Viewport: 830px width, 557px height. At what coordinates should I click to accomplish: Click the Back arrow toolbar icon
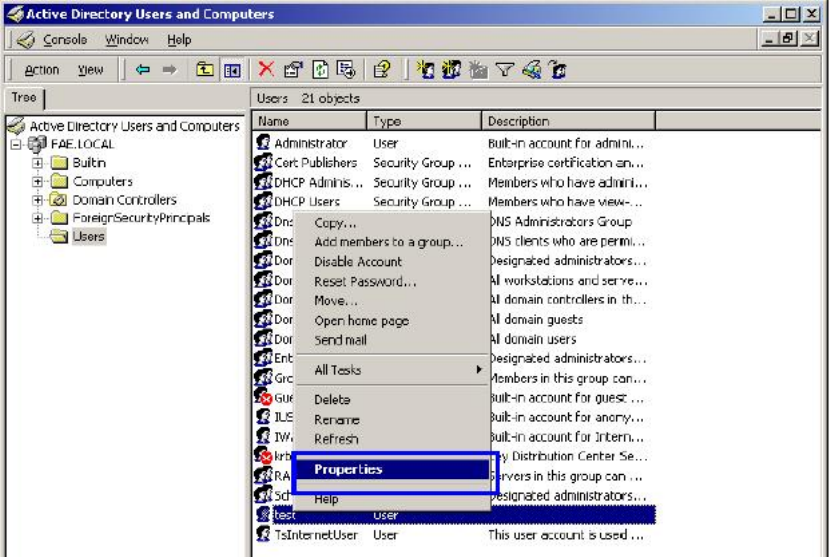pyautogui.click(x=143, y=70)
